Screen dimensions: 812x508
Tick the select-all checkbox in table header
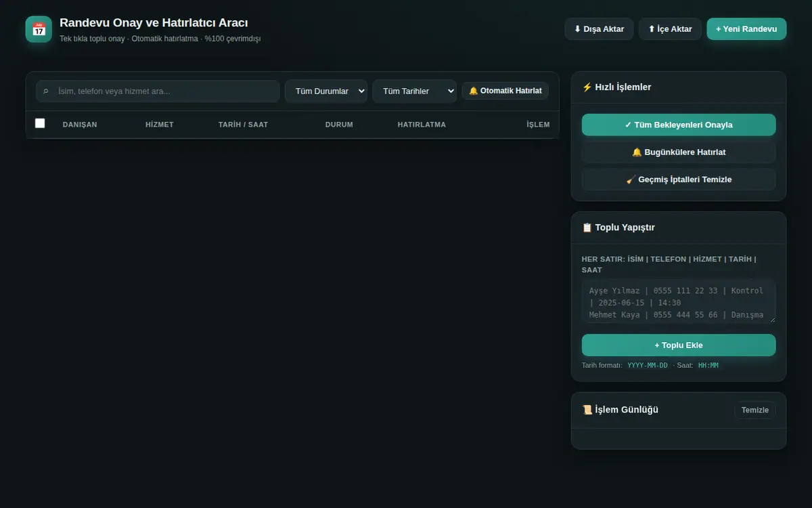pos(40,123)
